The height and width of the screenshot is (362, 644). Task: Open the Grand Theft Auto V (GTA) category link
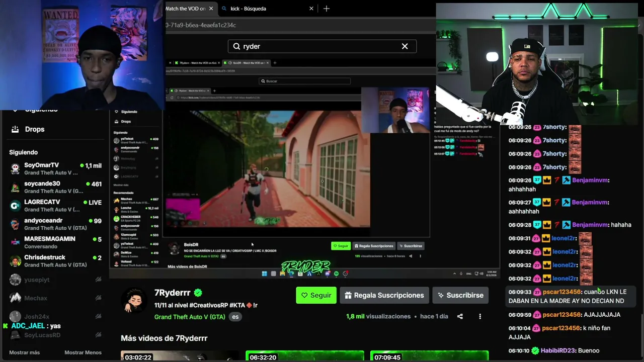(190, 317)
